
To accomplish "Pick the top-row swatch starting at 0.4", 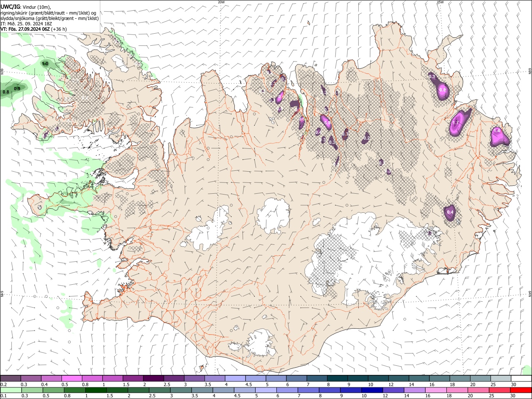I will (51, 379).
